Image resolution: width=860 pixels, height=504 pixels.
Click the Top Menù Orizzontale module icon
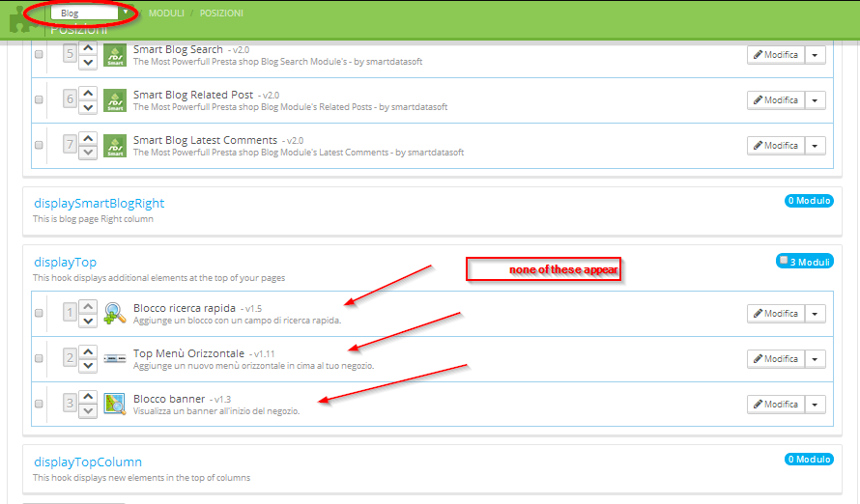click(x=115, y=359)
